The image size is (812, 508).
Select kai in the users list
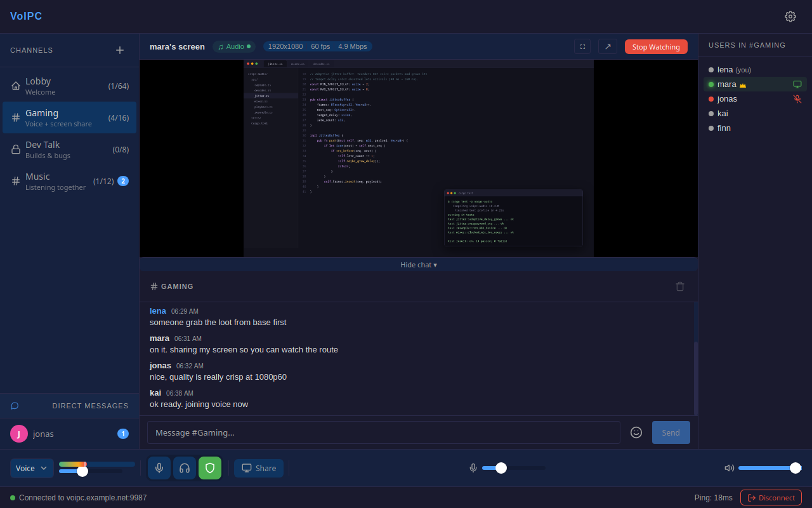tap(755, 114)
